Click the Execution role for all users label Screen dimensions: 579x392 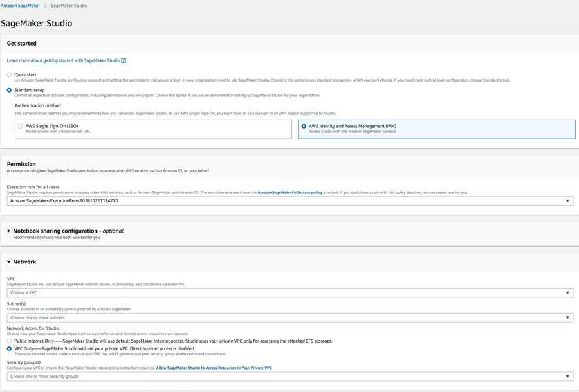(x=33, y=187)
